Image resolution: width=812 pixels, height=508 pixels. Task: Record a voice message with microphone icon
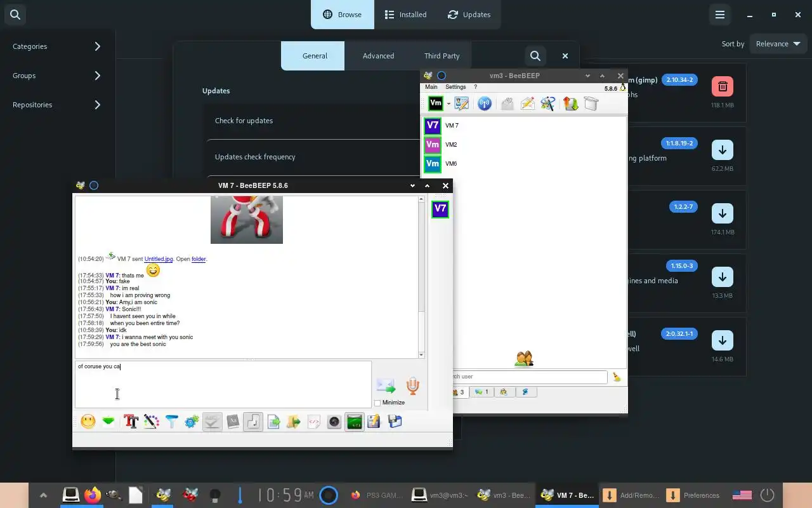pyautogui.click(x=412, y=386)
